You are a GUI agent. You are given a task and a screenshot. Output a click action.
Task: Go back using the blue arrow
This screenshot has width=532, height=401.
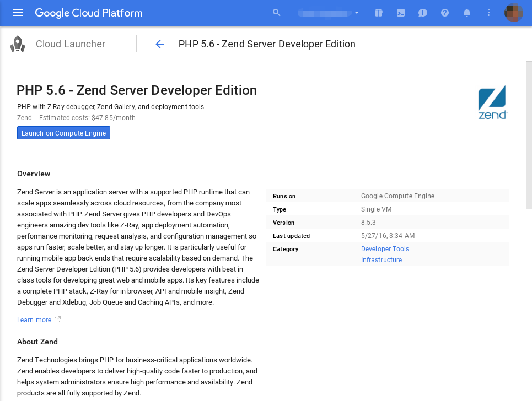[x=160, y=44]
